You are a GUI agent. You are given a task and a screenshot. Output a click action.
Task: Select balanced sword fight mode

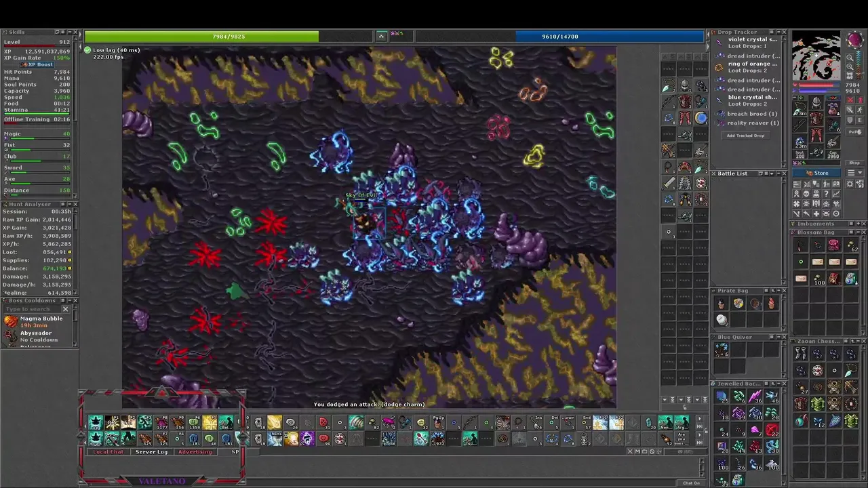point(850,110)
